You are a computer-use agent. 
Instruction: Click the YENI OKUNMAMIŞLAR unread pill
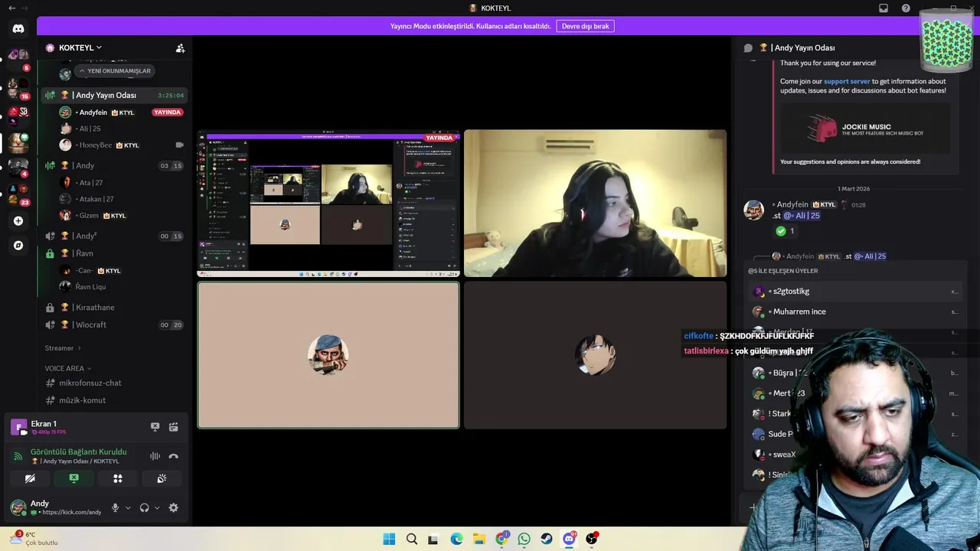pos(115,70)
